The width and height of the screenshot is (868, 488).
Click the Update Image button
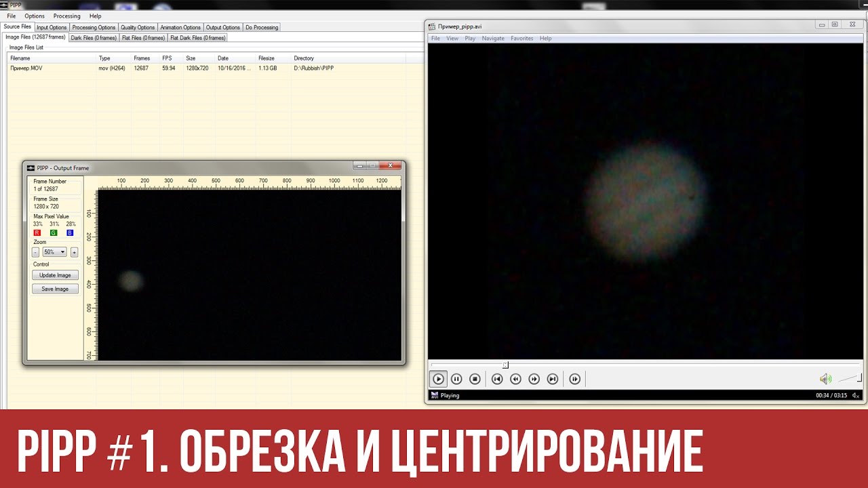pos(55,275)
